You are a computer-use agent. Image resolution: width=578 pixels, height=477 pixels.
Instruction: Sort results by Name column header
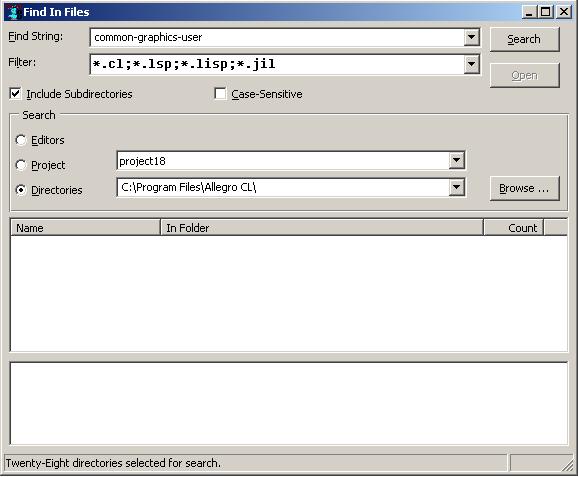click(x=86, y=228)
